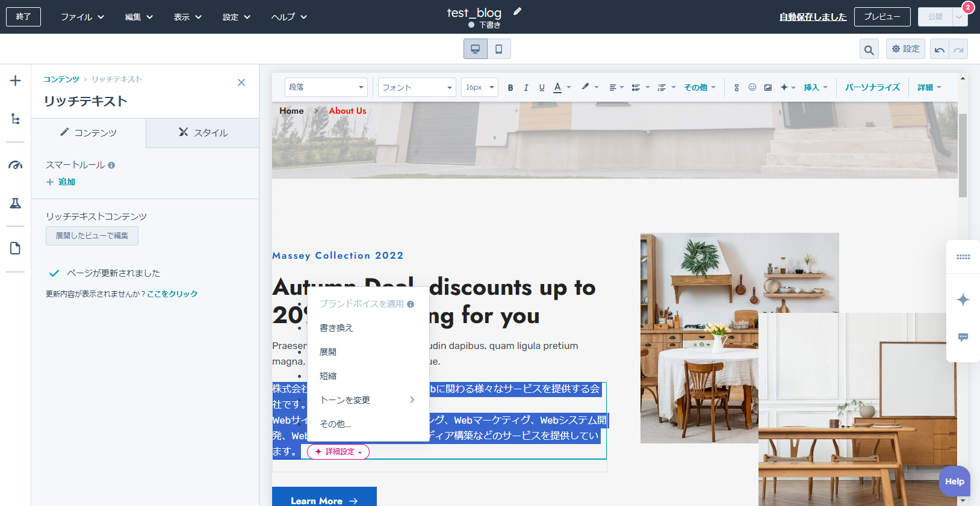The width and height of the screenshot is (980, 506).
Task: Open the highlight color marker tool
Action: click(585, 87)
